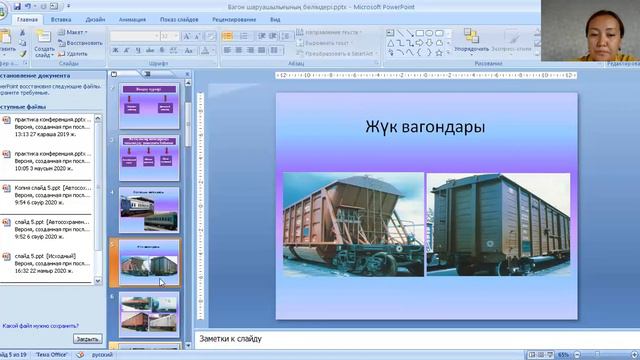Toggle strikethrough (abc) formatting
640x360 pixels.
coord(150,50)
